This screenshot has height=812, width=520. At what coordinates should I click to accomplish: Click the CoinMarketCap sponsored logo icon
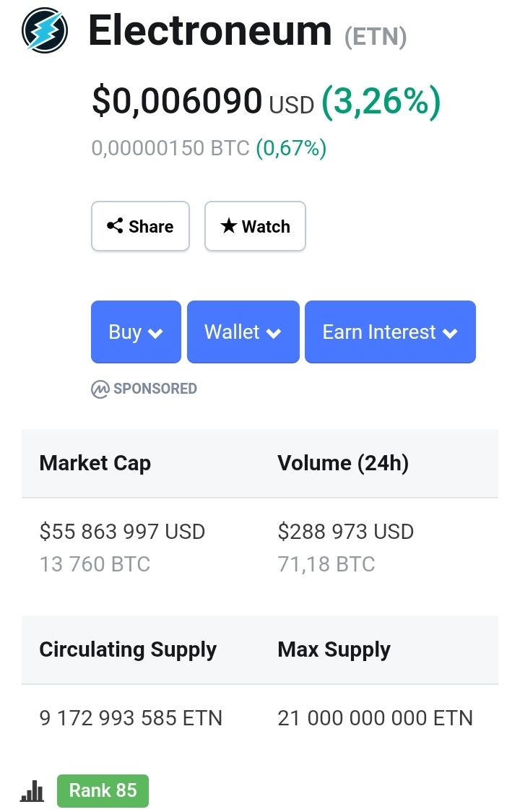click(100, 389)
